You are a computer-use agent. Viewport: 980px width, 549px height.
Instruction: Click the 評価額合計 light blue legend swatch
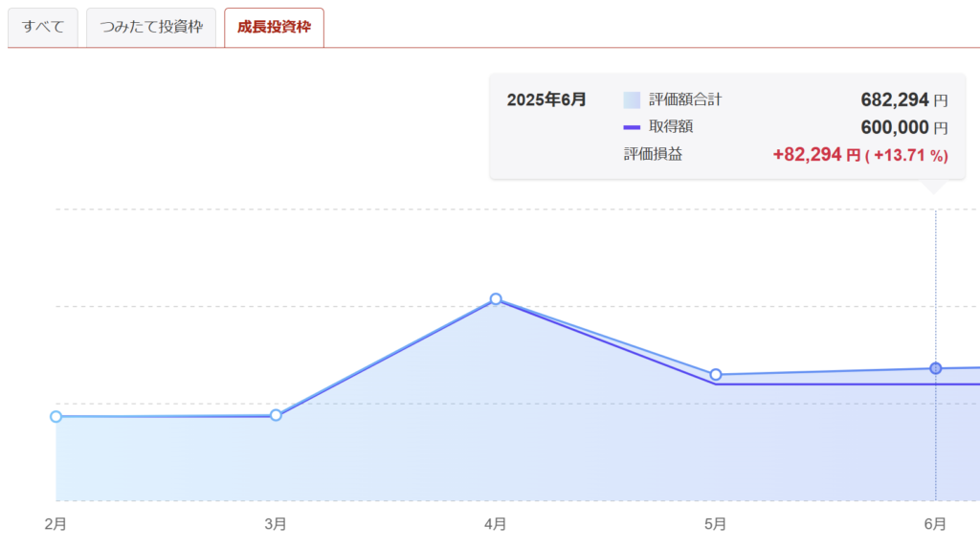(632, 99)
